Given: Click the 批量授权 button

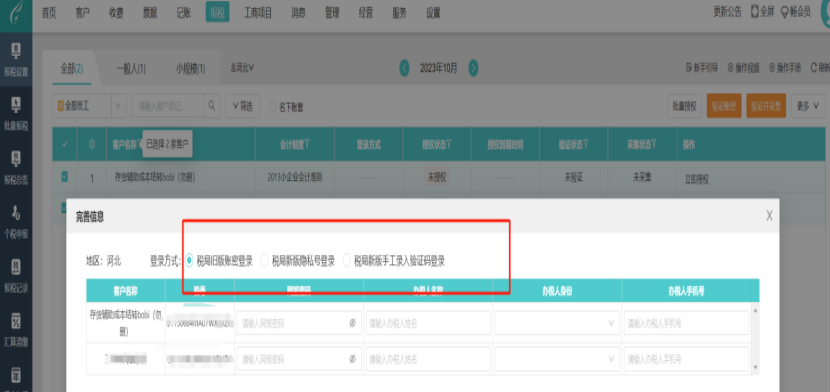Looking at the screenshot, I should pos(684,106).
